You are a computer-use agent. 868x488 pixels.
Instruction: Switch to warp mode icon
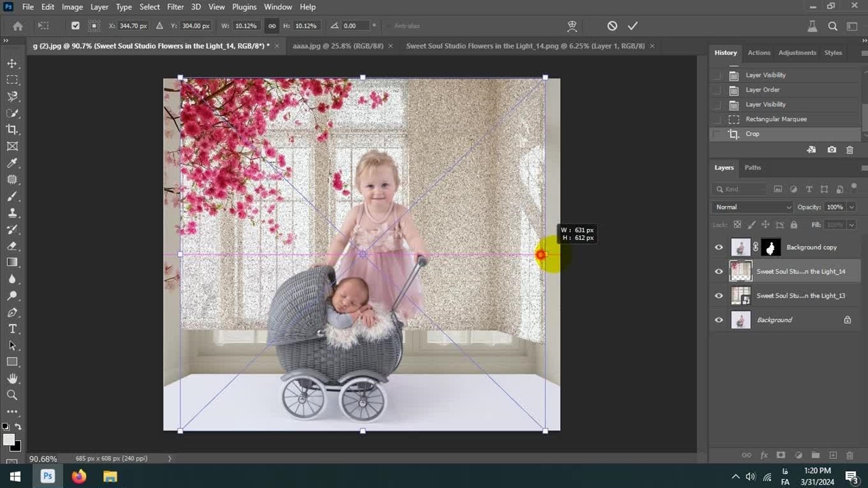coord(572,26)
